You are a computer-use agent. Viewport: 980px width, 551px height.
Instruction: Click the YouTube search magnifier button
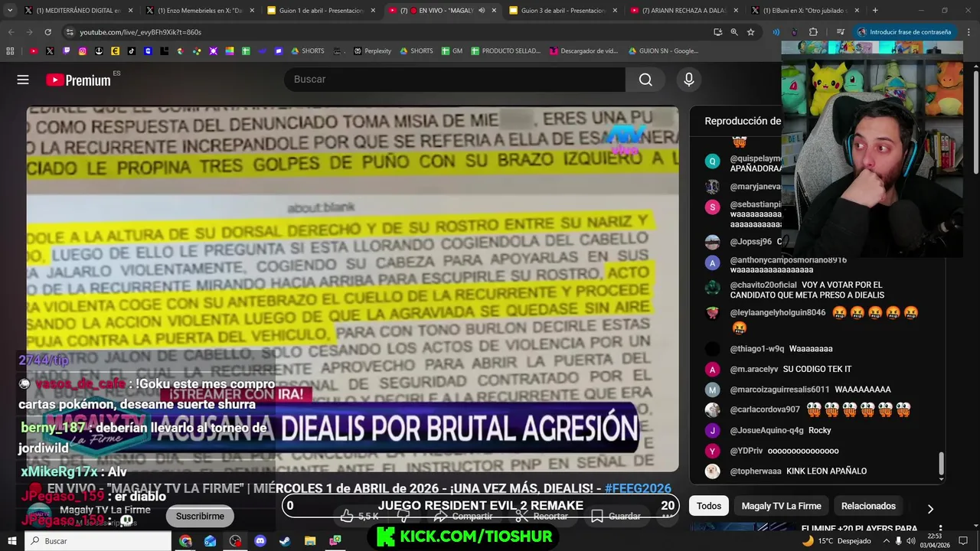[645, 80]
